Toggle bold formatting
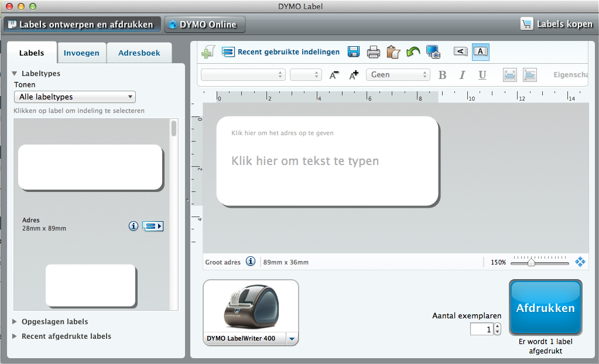Image resolution: width=599 pixels, height=364 pixels. (442, 75)
